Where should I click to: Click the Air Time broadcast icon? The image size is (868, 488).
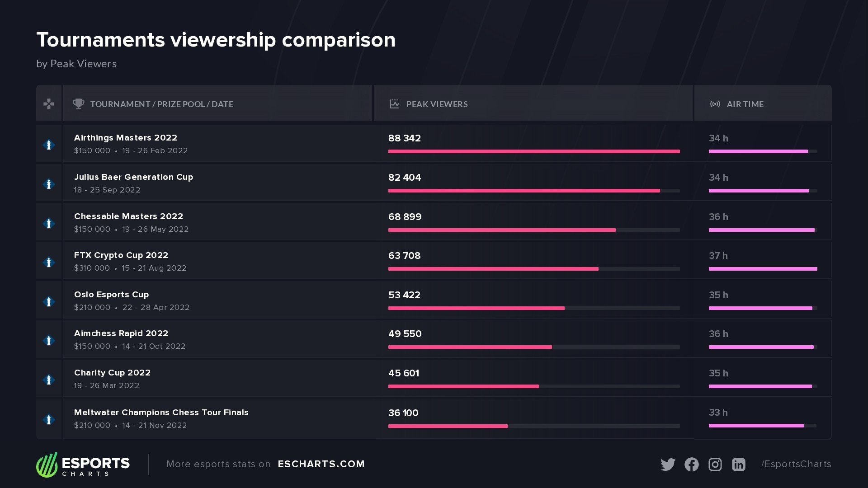(715, 104)
